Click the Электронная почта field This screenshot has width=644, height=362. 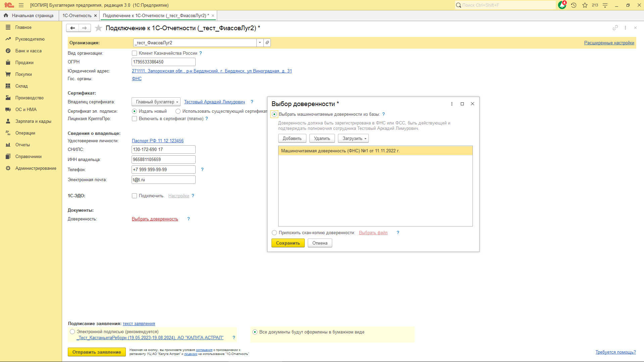[x=163, y=179]
